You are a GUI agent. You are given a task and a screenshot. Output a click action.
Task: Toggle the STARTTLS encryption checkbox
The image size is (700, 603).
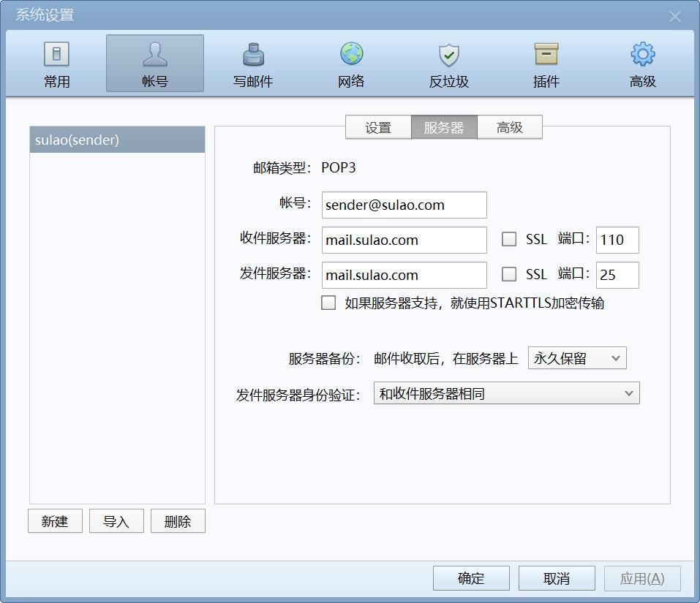point(328,303)
